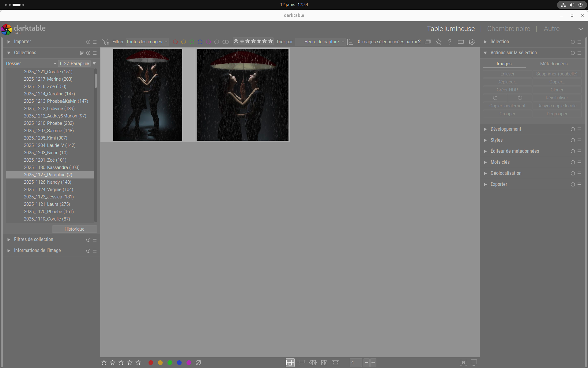Toggle the red color label filter
The height and width of the screenshot is (368, 588).
(x=175, y=42)
